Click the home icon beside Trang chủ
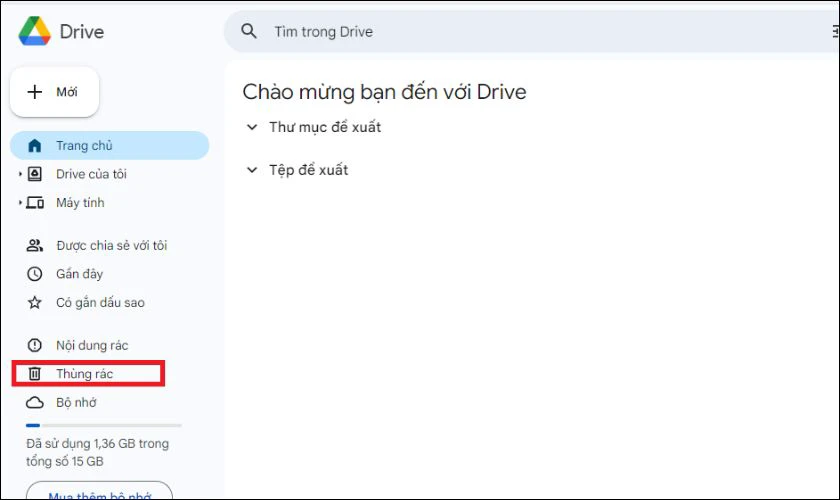This screenshot has width=840, height=500. tap(35, 145)
